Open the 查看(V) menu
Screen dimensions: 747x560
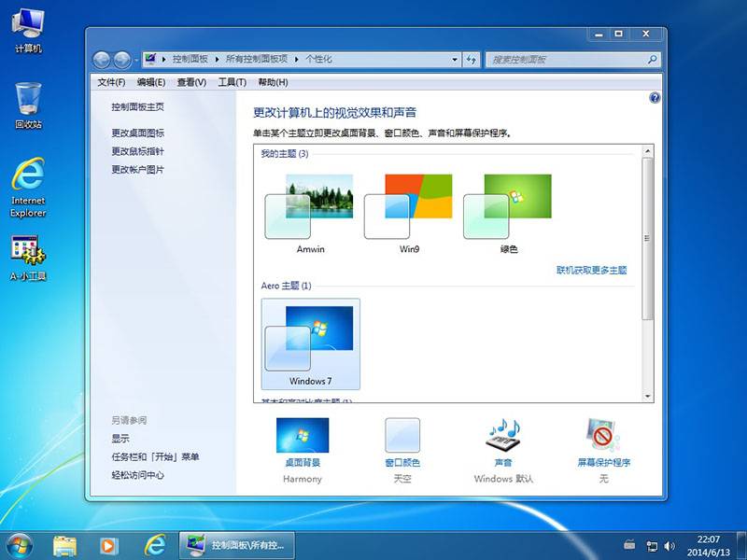point(191,82)
